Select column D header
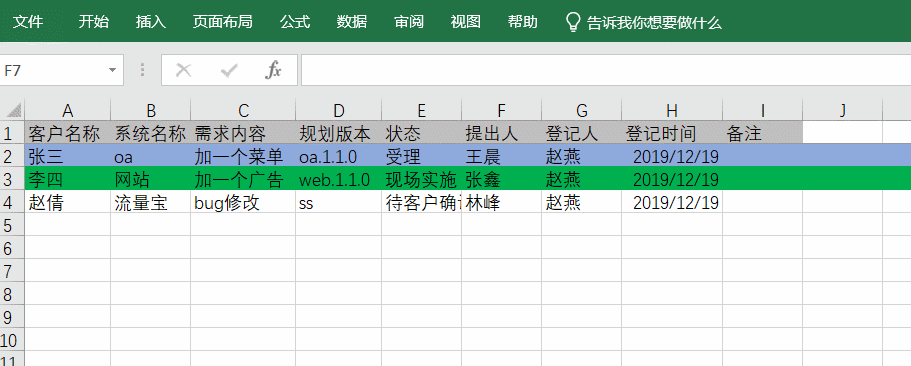The width and height of the screenshot is (911, 366). point(338,110)
